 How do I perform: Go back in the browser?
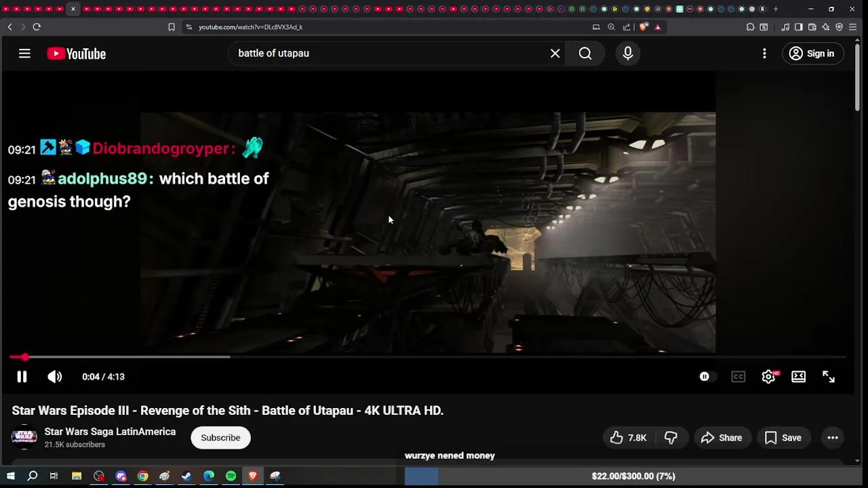9,27
